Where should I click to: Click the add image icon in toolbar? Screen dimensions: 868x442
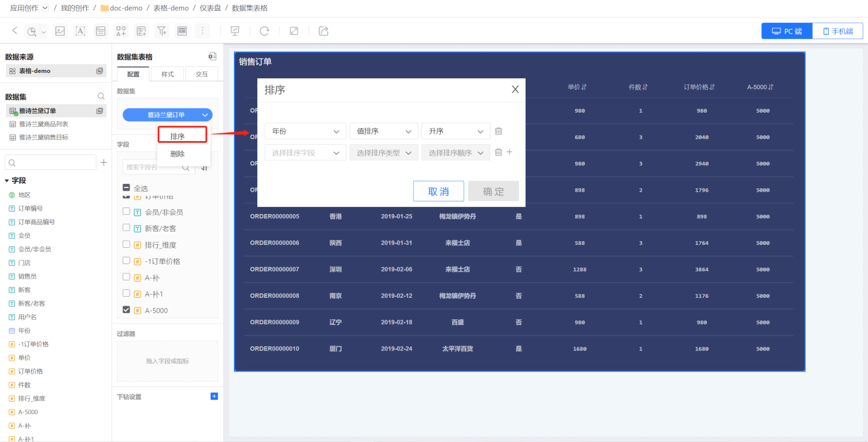pos(60,31)
